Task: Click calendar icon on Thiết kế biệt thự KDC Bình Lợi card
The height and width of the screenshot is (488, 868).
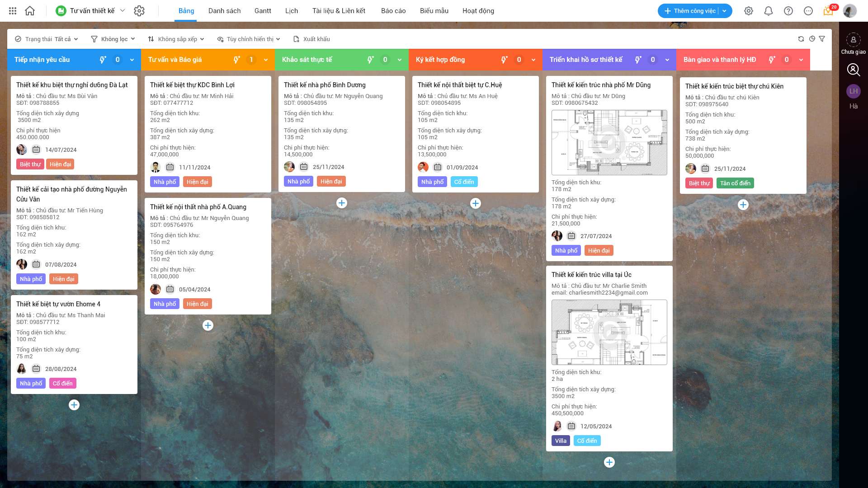Action: point(170,167)
